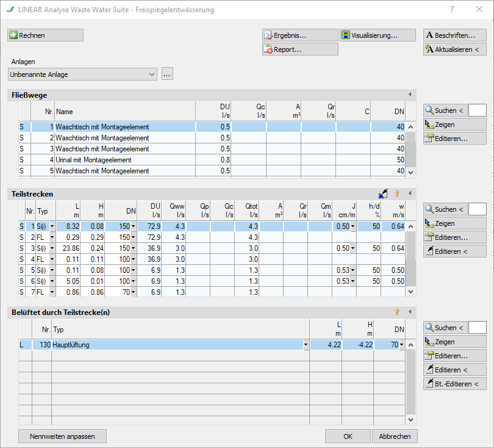Click the Teilstrecken scrollbar down arrow
494x448 pixels.
pyautogui.click(x=410, y=292)
